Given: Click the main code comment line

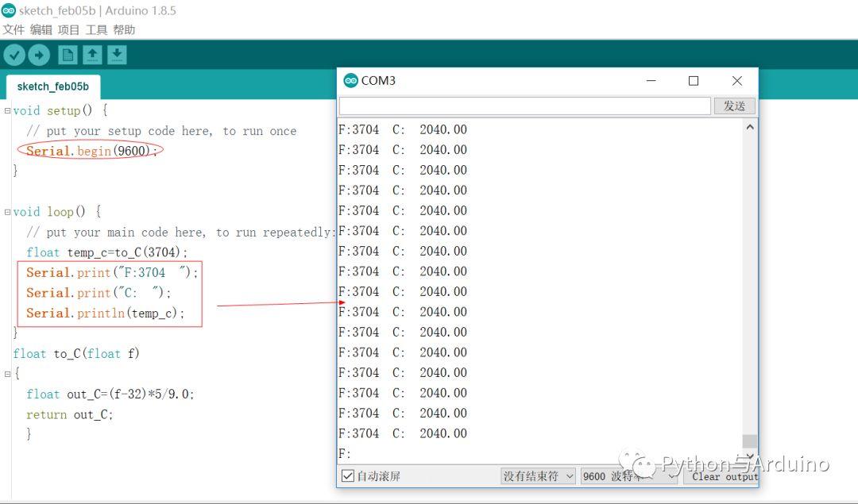Looking at the screenshot, I should 180,232.
